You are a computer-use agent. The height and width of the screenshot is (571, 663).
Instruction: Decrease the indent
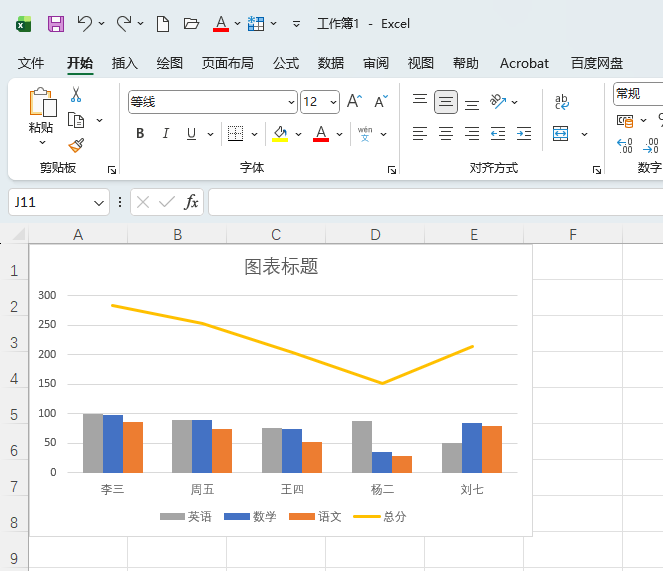click(498, 134)
